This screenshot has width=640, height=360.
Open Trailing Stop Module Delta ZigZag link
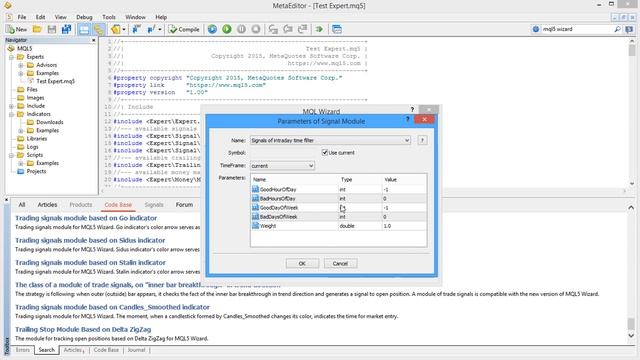point(83,329)
